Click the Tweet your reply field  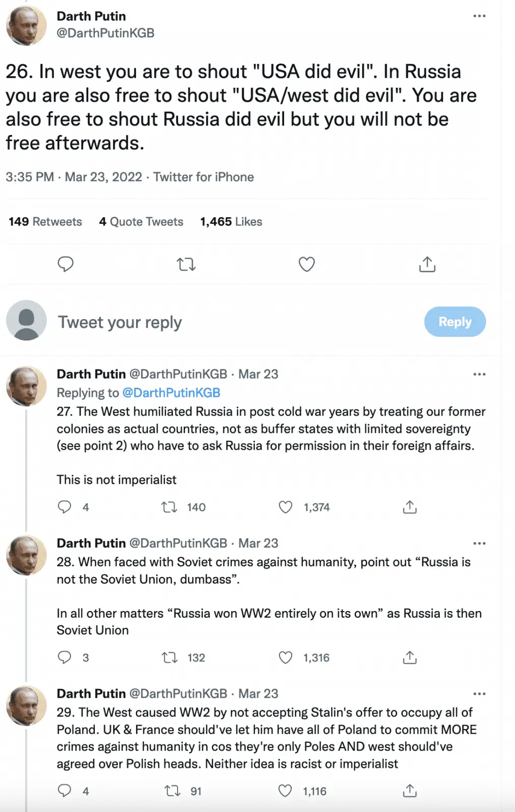click(x=120, y=322)
